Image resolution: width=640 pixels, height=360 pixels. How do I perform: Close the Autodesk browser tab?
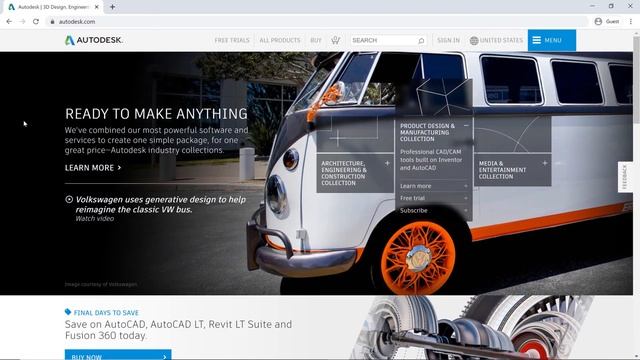tap(96, 7)
